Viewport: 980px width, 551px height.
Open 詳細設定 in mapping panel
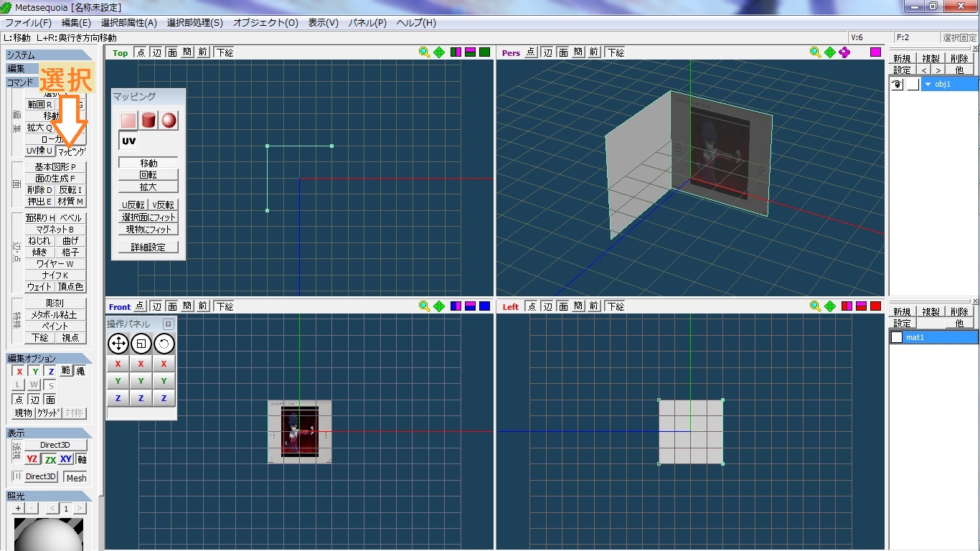[x=149, y=248]
